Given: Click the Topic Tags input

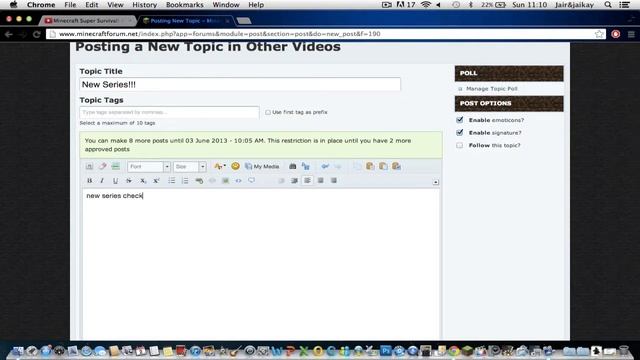Looking at the screenshot, I should pyautogui.click(x=169, y=112).
